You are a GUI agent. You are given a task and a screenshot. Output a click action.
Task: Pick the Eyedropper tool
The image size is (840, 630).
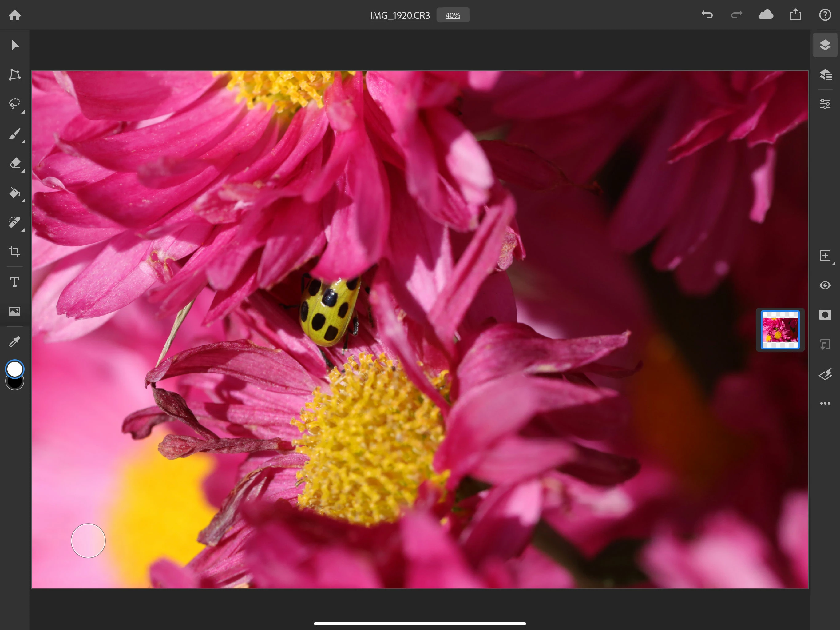point(14,341)
